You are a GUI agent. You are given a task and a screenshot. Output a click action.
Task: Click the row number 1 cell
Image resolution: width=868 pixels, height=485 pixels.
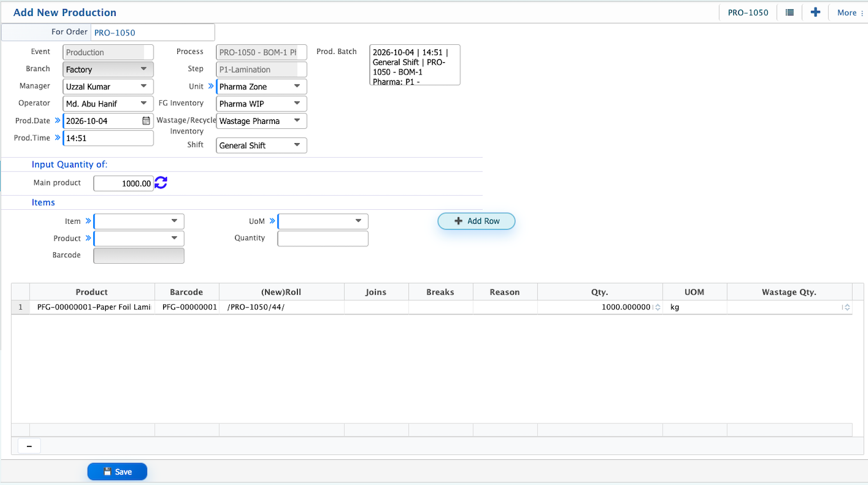click(x=21, y=307)
